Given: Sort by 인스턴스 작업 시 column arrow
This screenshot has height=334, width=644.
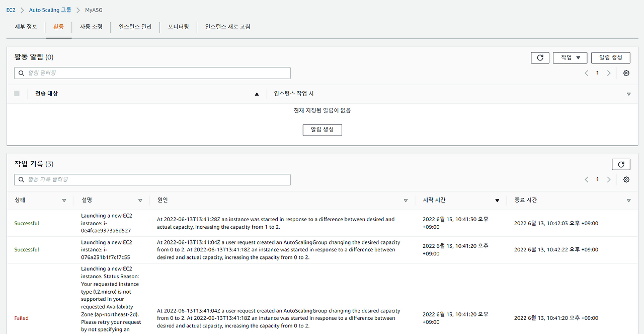Looking at the screenshot, I should click(x=629, y=94).
